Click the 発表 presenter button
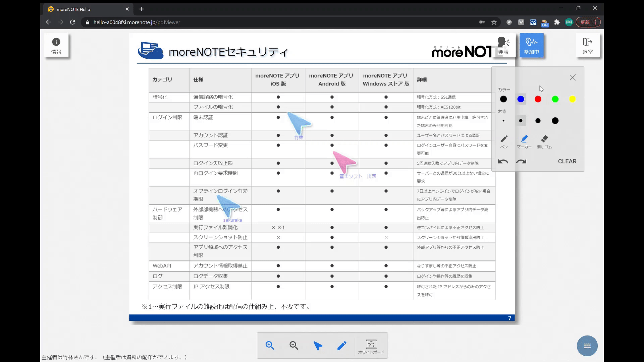 click(x=503, y=46)
